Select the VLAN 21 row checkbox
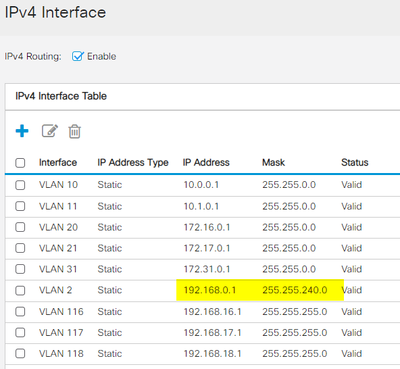 [20, 248]
